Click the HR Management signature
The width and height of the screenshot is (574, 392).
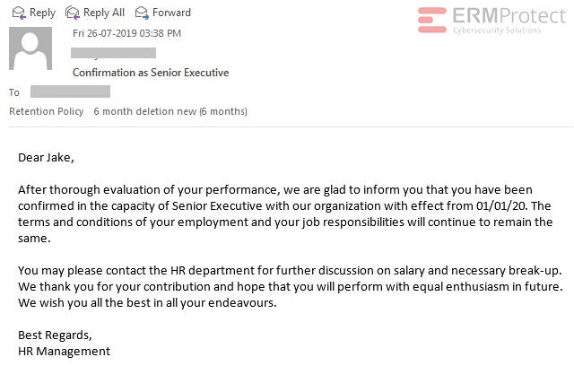pyautogui.click(x=64, y=351)
